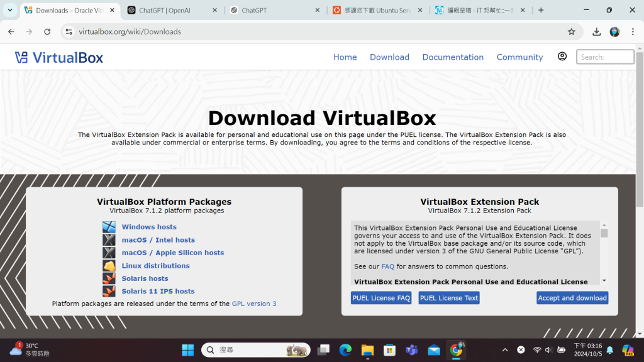Switch to the ChatGPT | OpenAI tab

(172, 10)
